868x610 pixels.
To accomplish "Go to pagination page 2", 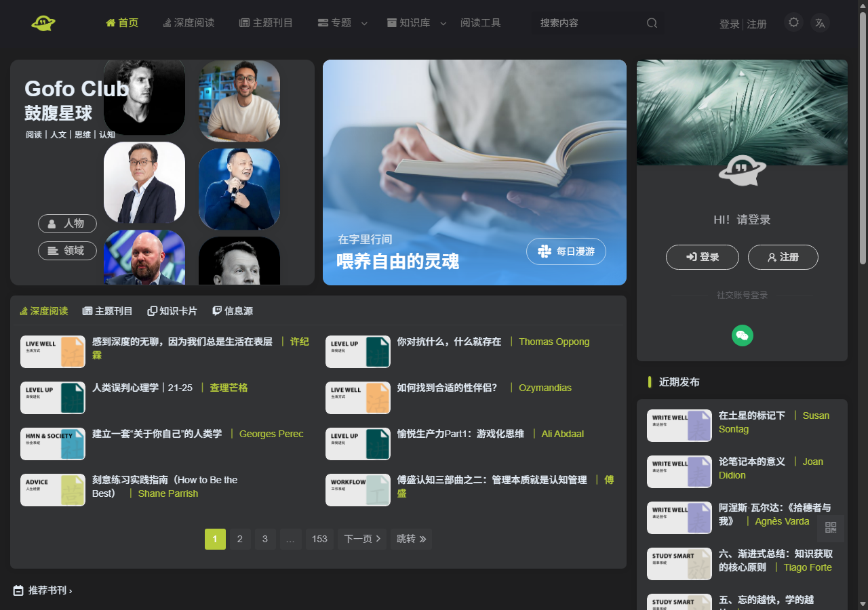I will [239, 540].
